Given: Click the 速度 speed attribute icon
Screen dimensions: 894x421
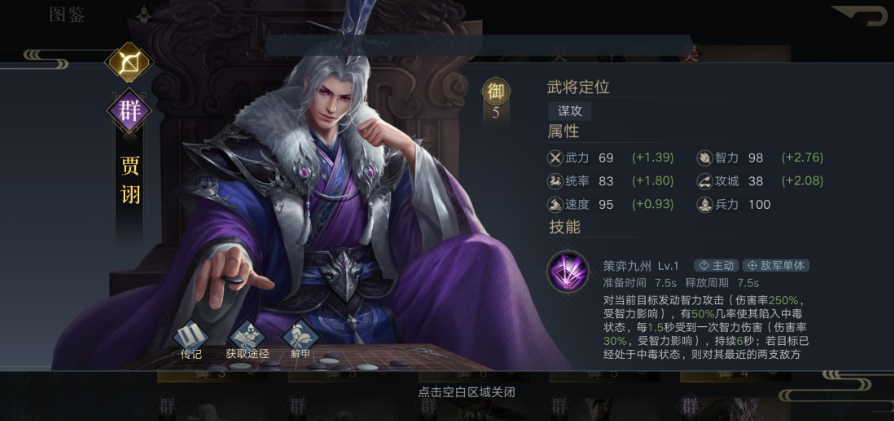Looking at the screenshot, I should pyautogui.click(x=554, y=205).
